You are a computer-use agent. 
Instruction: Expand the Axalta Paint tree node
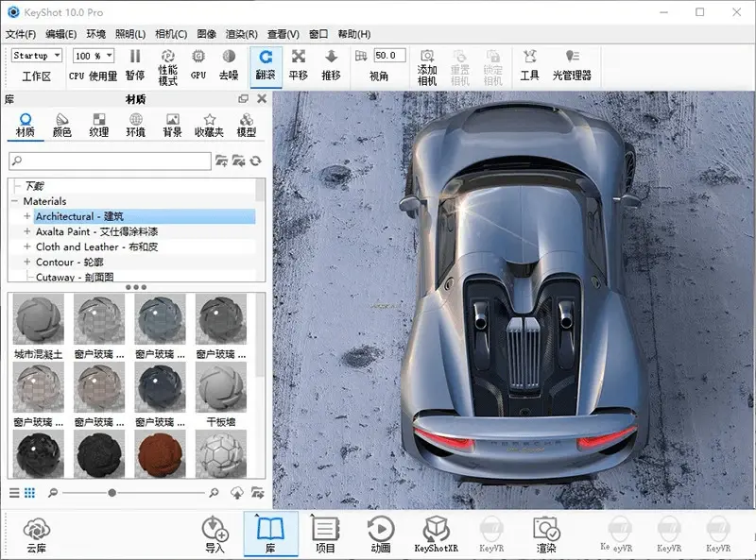point(27,231)
